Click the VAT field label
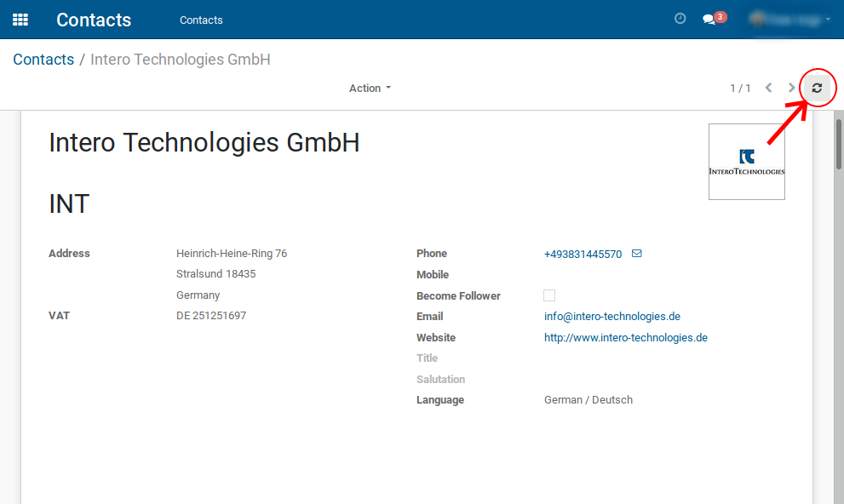Viewport: 844px width, 504px height. point(60,316)
